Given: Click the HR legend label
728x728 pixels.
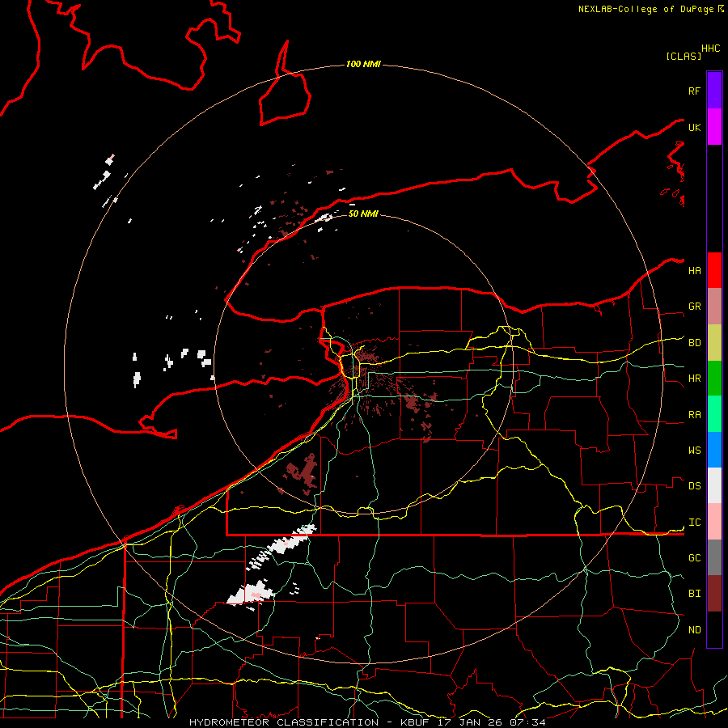Looking at the screenshot, I should [x=694, y=379].
